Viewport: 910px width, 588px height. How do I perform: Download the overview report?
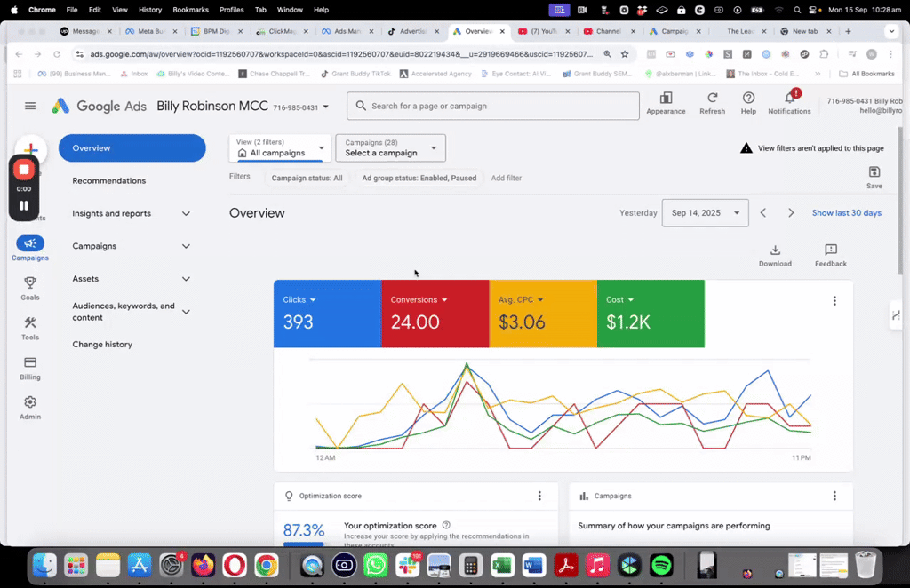[775, 255]
